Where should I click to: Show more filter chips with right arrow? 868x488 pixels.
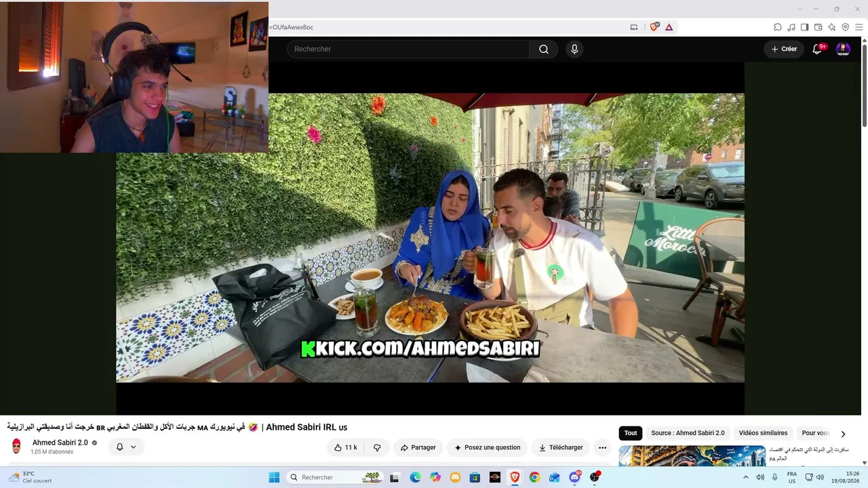click(x=843, y=434)
